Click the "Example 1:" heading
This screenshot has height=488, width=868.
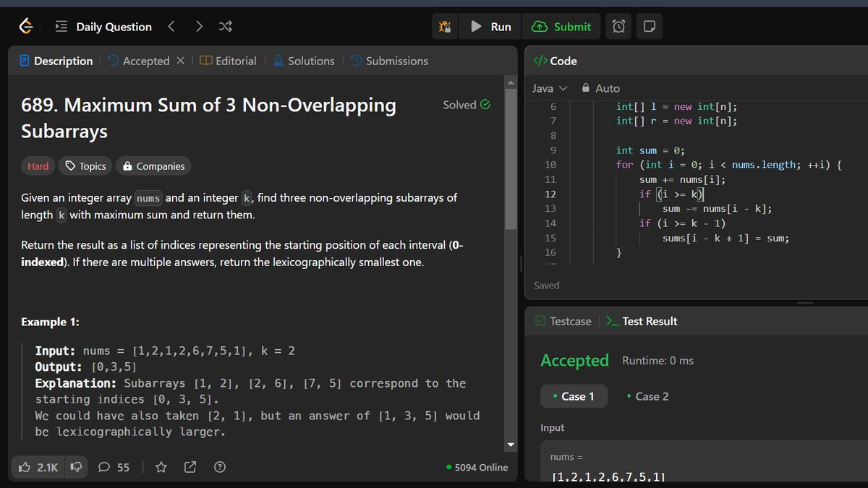tap(51, 322)
